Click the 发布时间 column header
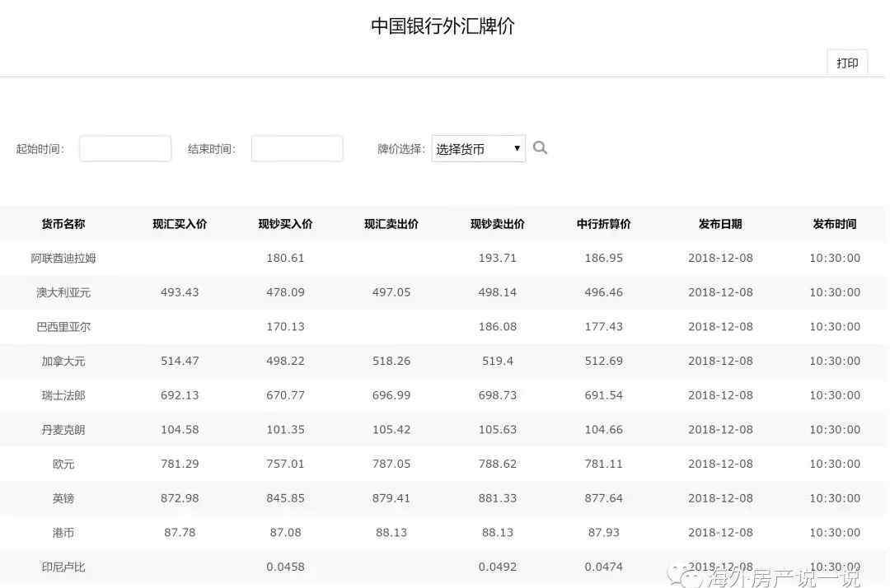 (x=834, y=224)
